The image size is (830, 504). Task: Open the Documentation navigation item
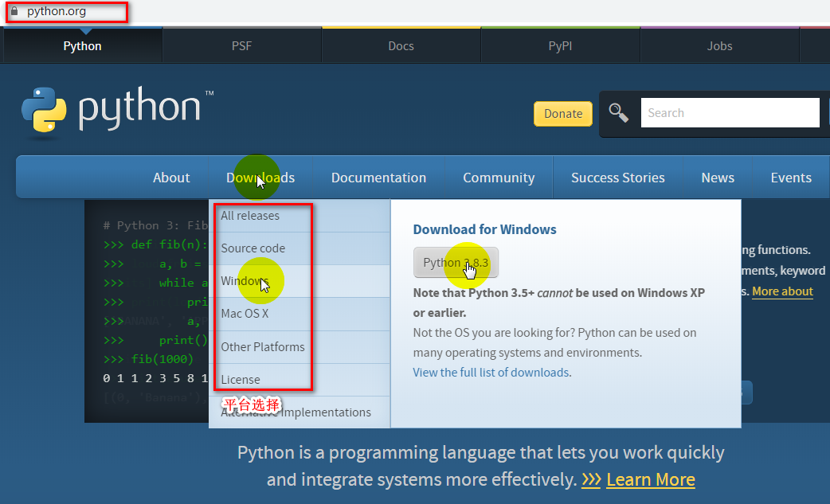click(378, 177)
